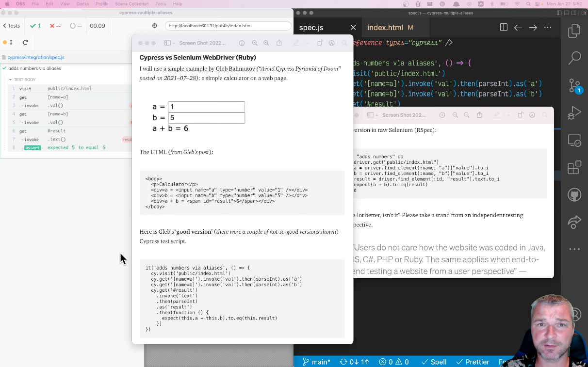Click the Live Share arrow icon in the activity bar
This screenshot has width=588, height=367.
click(574, 222)
